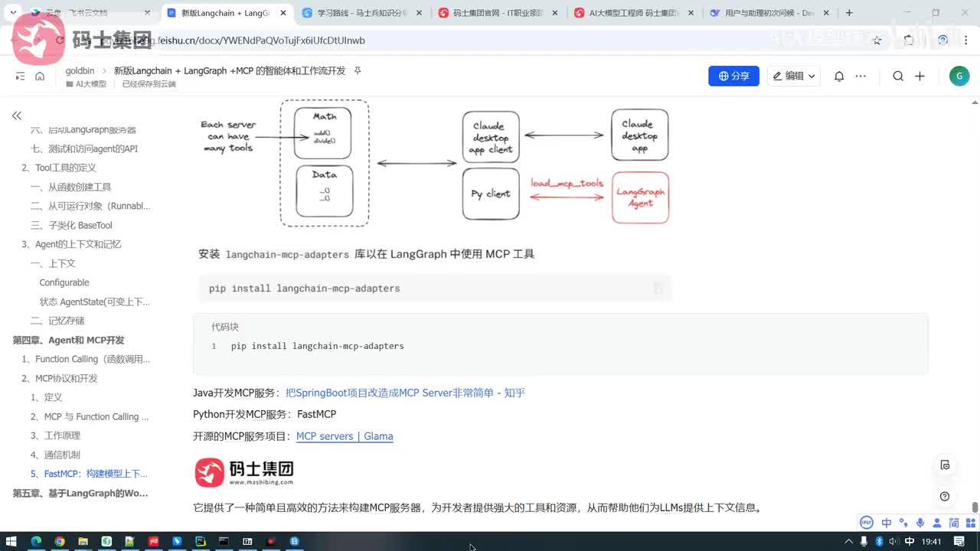Jump to 第四章、Agent和 MCP开发 chapter
The width and height of the screenshot is (980, 551).
pos(68,340)
